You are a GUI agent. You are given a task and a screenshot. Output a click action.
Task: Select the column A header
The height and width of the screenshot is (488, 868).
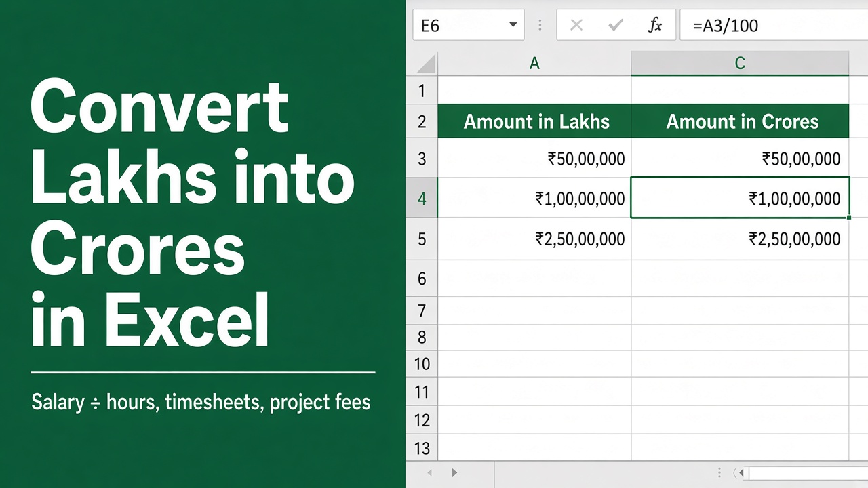[534, 64]
